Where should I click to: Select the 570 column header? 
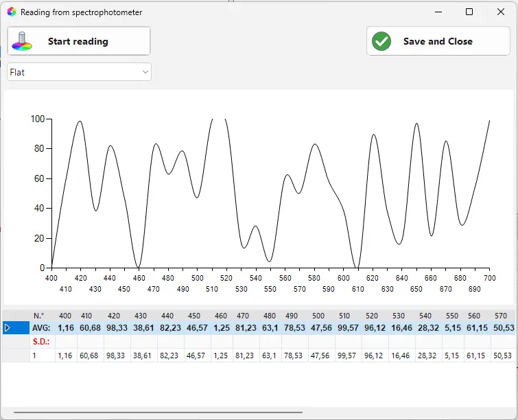(x=500, y=316)
